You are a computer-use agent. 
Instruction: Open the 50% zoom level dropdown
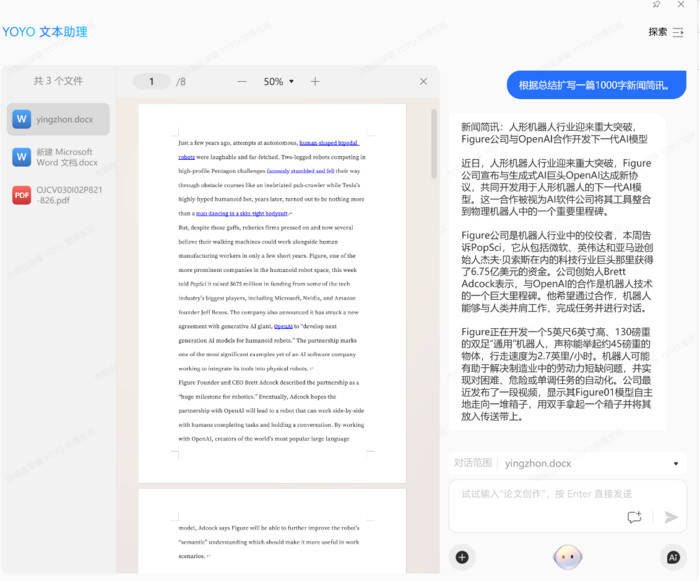[x=279, y=82]
